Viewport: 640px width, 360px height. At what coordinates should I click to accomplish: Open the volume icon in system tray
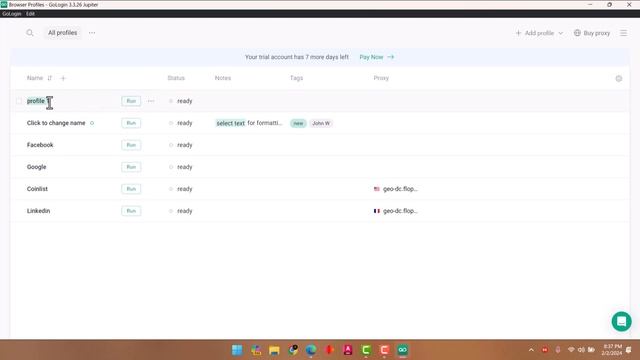pyautogui.click(x=581, y=350)
